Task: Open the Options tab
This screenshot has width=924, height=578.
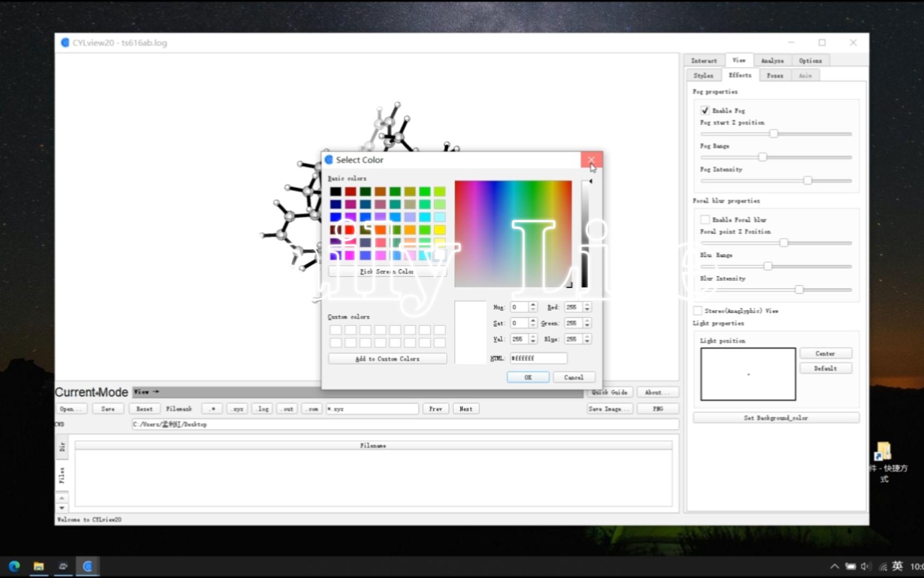Action: [x=811, y=60]
